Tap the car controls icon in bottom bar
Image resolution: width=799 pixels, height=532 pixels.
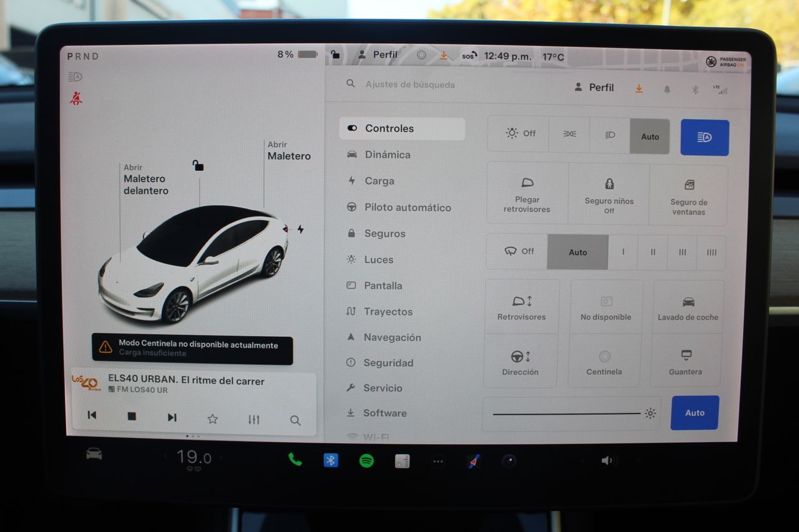pos(94,453)
